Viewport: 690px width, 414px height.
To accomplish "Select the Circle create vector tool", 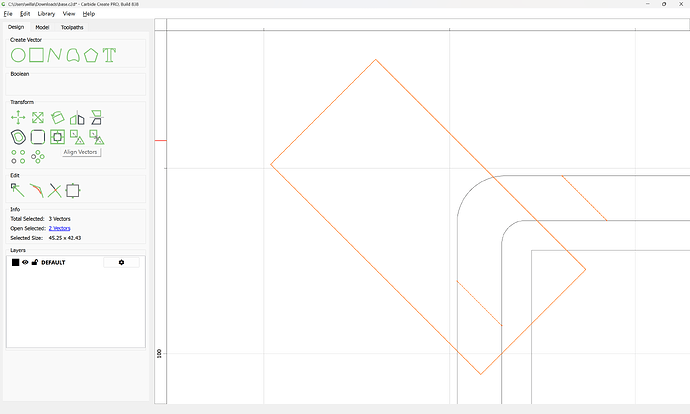I will (x=18, y=55).
